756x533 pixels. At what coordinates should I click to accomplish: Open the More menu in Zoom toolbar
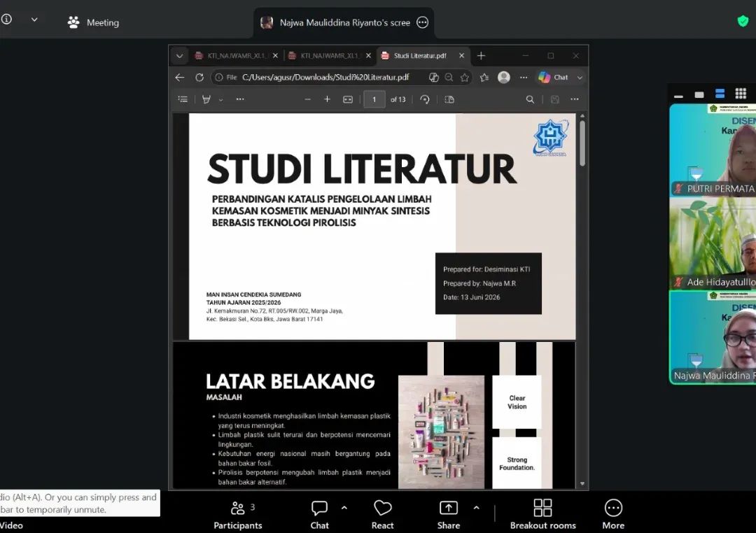pos(613,515)
